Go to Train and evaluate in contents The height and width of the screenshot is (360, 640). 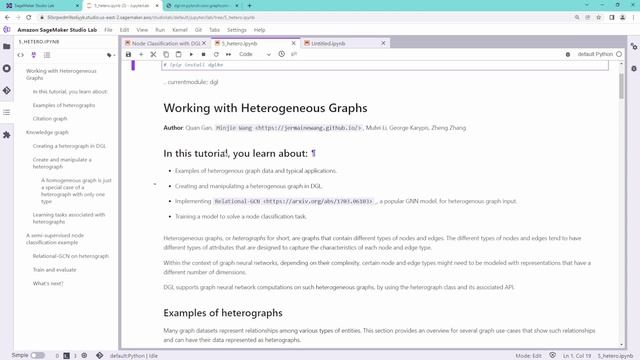(55, 270)
